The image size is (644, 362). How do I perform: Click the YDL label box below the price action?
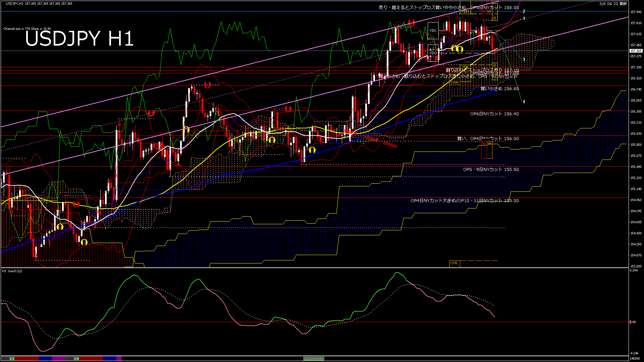pyautogui.click(x=465, y=67)
